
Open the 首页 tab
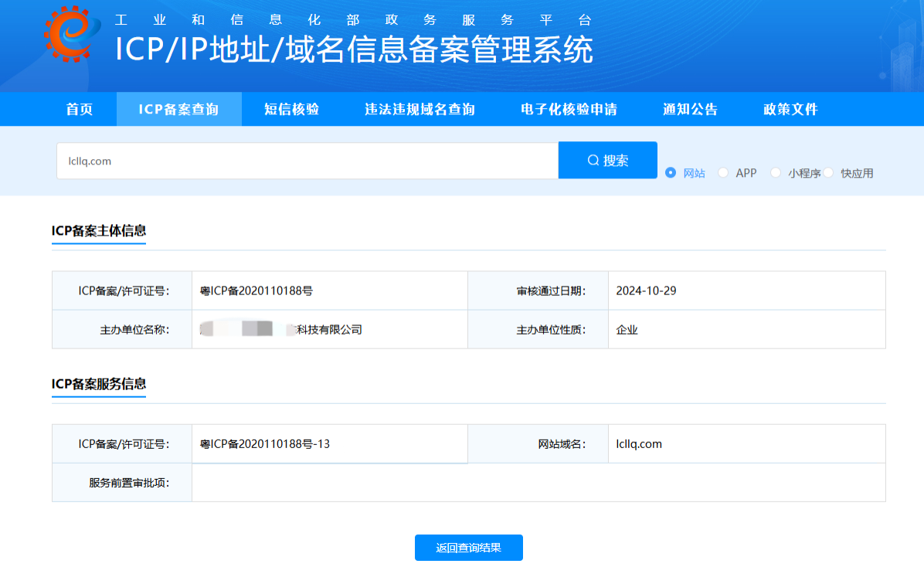click(x=80, y=109)
